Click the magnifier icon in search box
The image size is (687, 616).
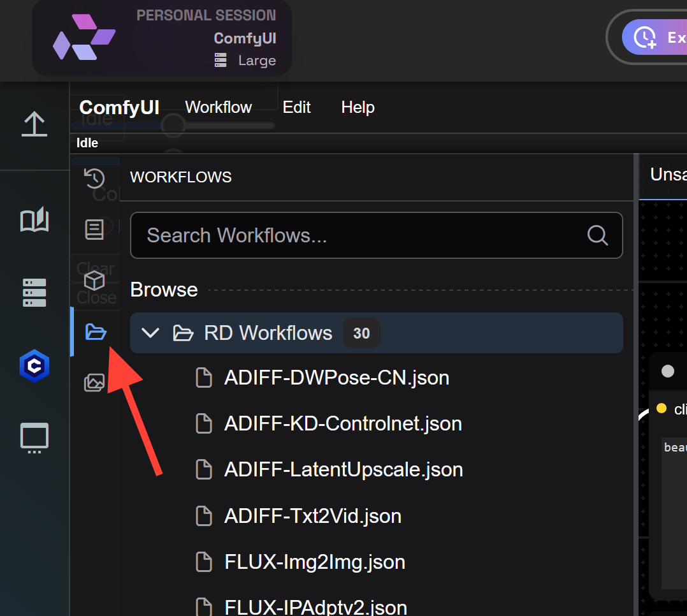coord(597,235)
